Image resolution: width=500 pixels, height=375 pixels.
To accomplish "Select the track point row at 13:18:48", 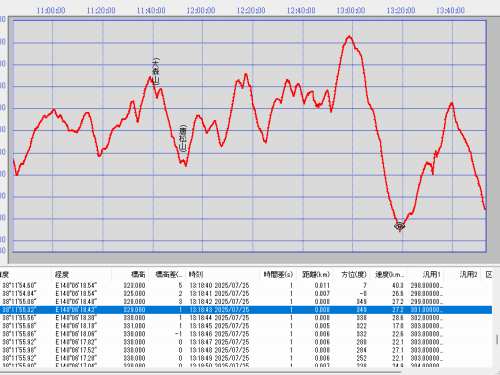I will click(246, 350).
